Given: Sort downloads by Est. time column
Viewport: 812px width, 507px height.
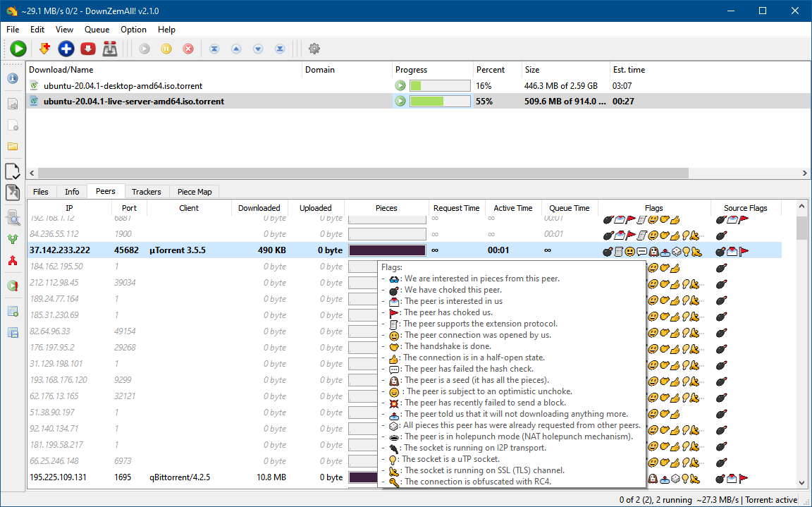Looking at the screenshot, I should click(x=710, y=69).
